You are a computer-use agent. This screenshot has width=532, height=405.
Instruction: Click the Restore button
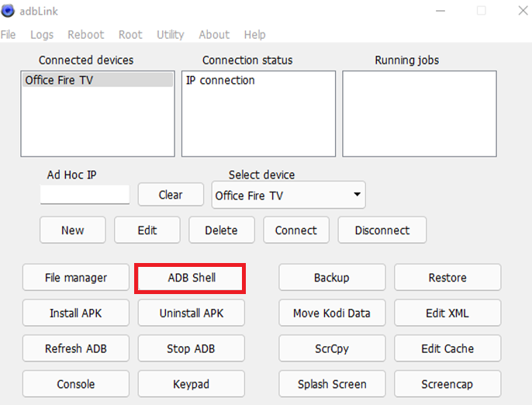[447, 278]
